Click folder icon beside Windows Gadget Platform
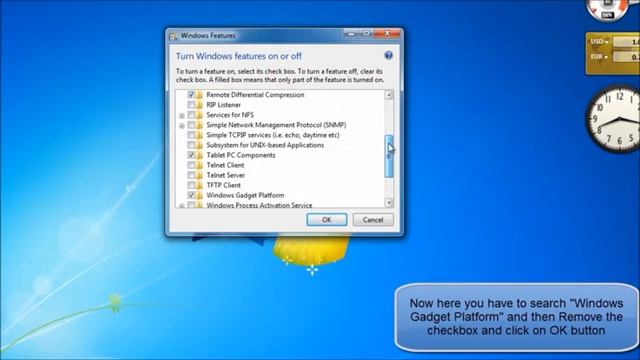The image size is (640, 360). coord(199,195)
